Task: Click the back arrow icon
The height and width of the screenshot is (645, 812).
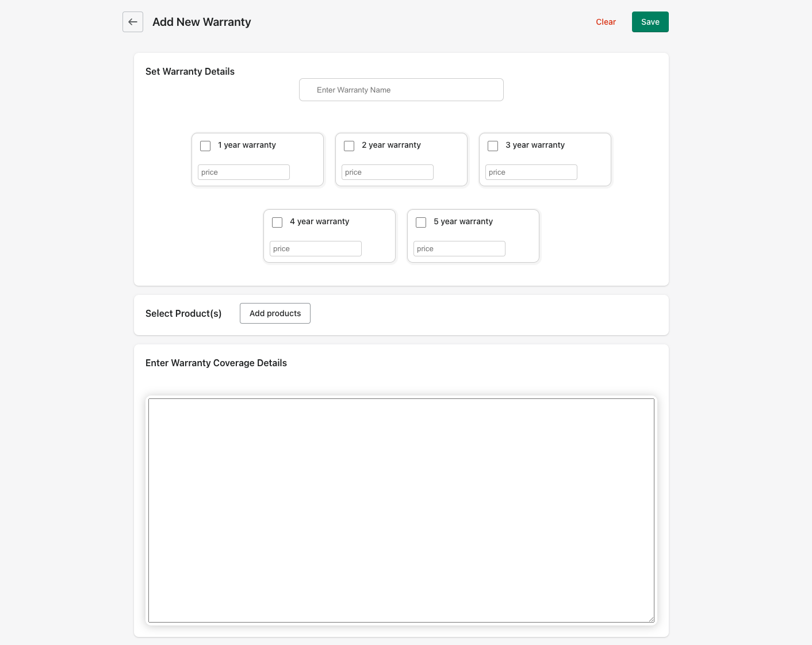Action: tap(133, 22)
